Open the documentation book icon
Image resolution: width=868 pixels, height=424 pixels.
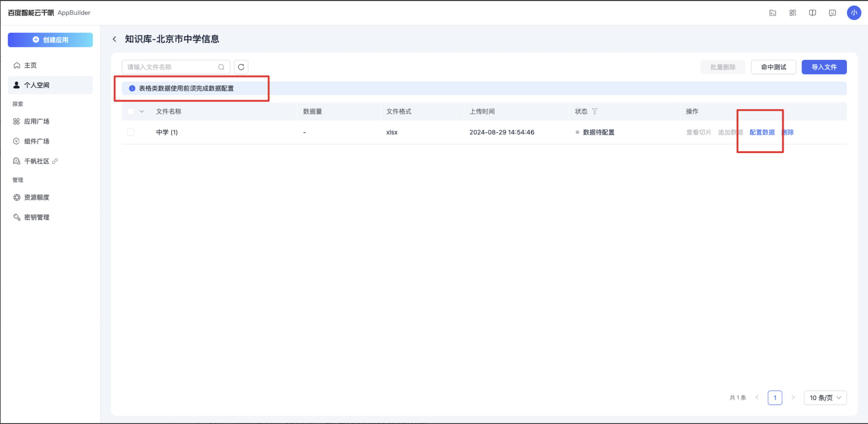tap(812, 13)
